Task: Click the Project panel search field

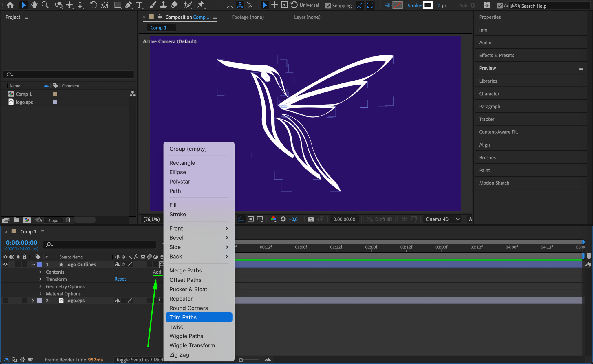Action: click(69, 74)
